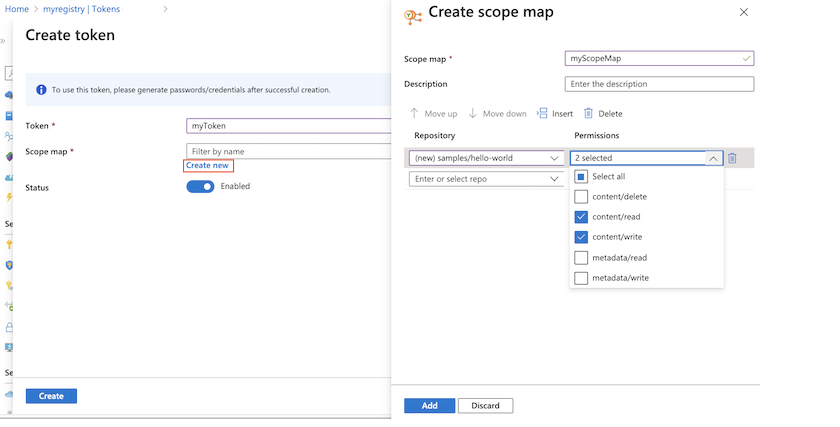Open the samples/hello-world repository dropdown
This screenshot has width=840, height=427.
(555, 158)
